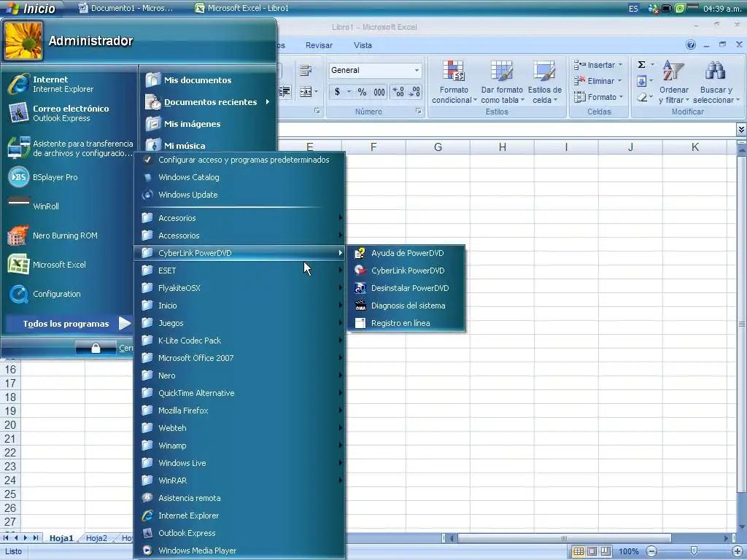Open the General number format dropdown
The image size is (747, 560).
[417, 71]
